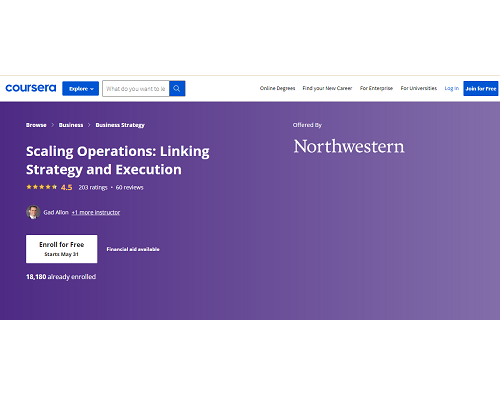500x400 pixels.
Task: Open Online Degrees menu item
Action: (277, 88)
